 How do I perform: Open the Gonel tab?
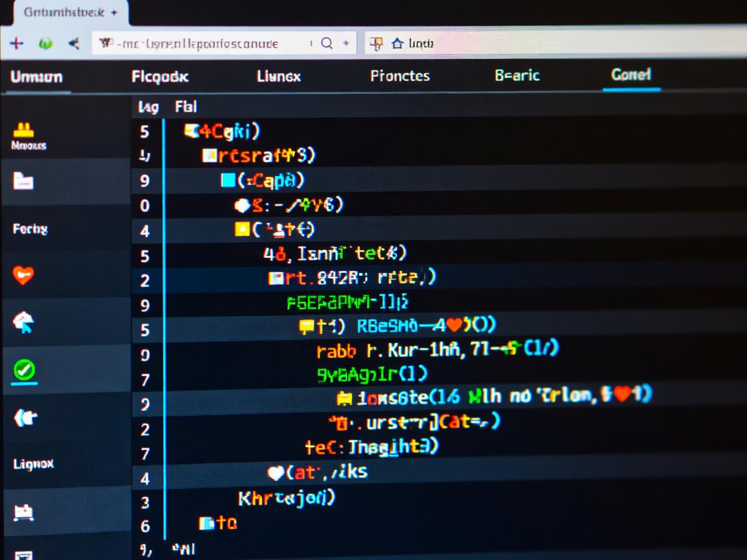(x=630, y=75)
